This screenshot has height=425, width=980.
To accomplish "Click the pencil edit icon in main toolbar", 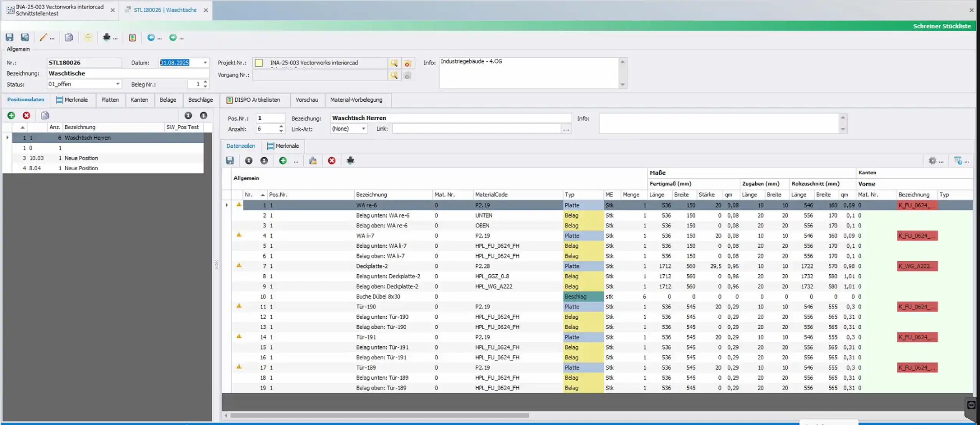I will [43, 37].
